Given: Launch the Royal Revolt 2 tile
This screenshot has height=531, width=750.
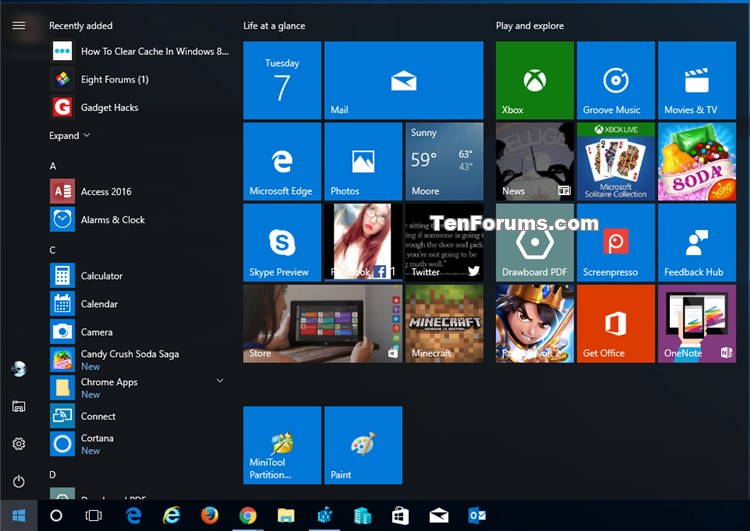Looking at the screenshot, I should (535, 324).
